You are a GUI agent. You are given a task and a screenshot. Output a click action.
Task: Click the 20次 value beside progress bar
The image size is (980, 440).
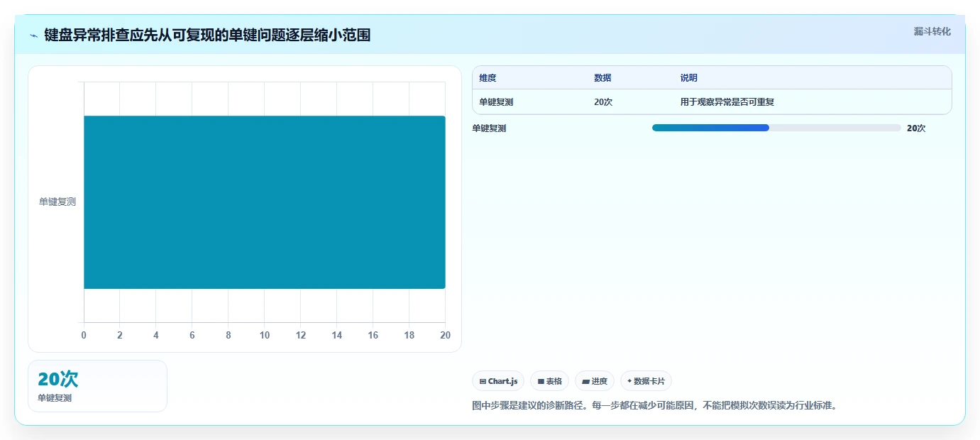coord(916,128)
